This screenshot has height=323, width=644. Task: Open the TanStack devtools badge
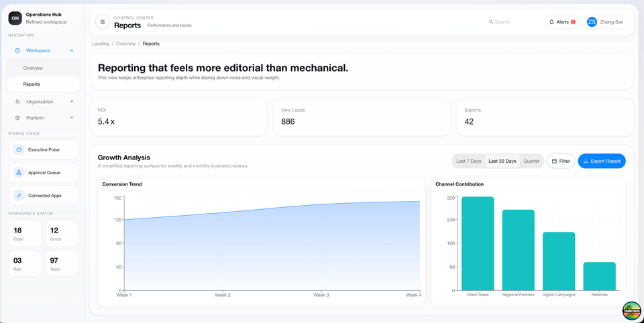coord(632,311)
